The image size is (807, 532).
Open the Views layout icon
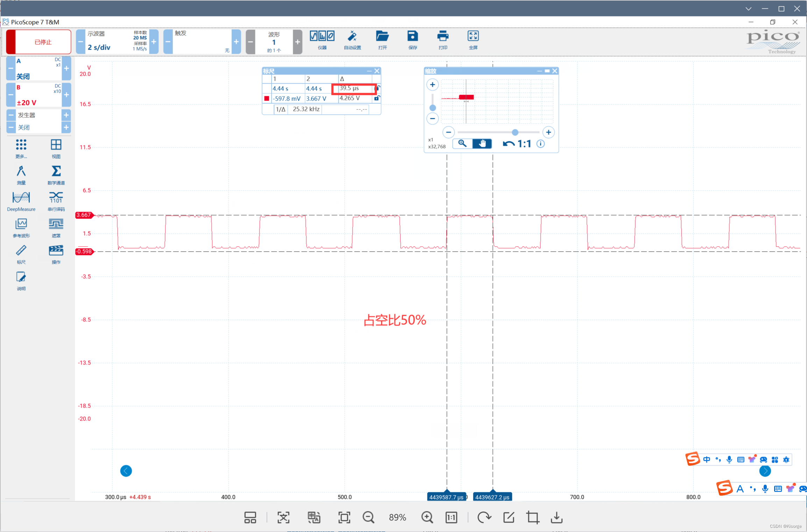[56, 149]
